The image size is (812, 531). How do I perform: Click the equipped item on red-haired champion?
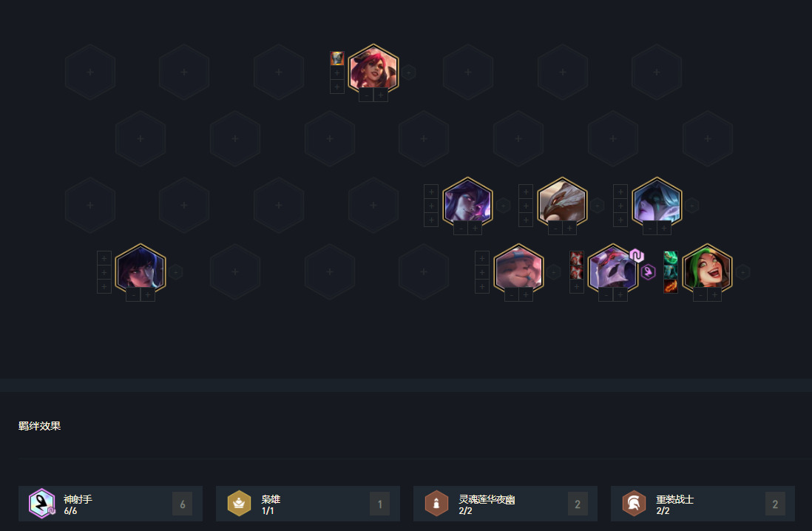337,58
